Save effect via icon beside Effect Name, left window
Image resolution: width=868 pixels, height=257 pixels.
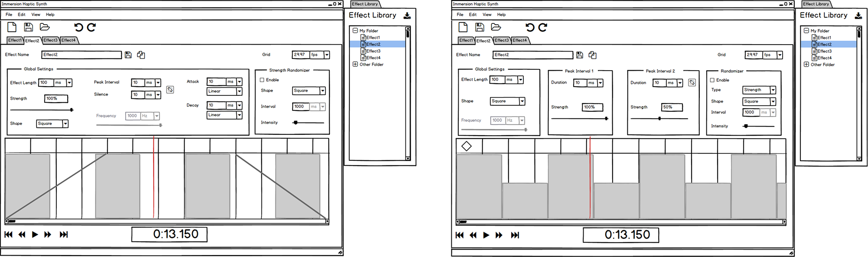[128, 55]
